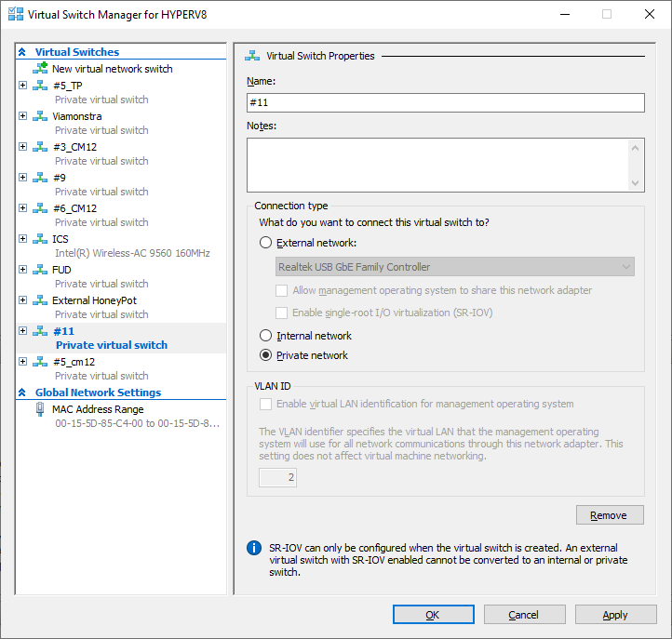The image size is (672, 639).
Task: Click the External HoneyPot switch icon
Action: tap(40, 300)
